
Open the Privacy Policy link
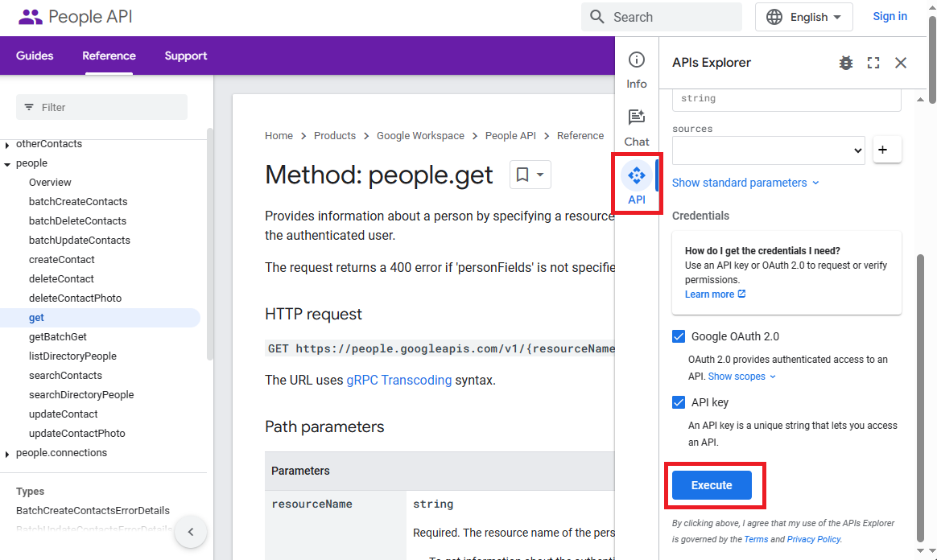click(x=813, y=539)
